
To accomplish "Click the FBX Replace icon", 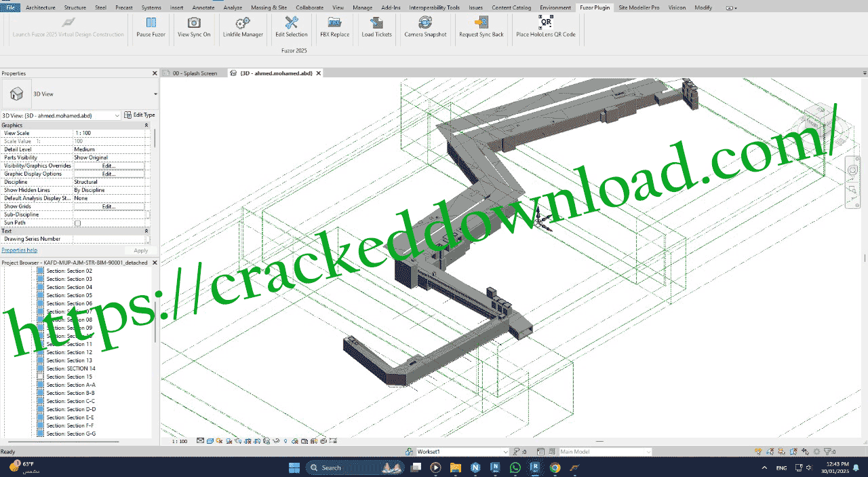I will (x=334, y=23).
